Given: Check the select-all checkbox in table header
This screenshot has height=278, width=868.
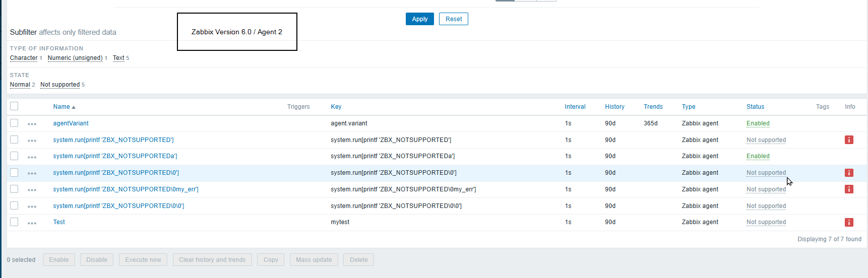Looking at the screenshot, I should tap(14, 106).
